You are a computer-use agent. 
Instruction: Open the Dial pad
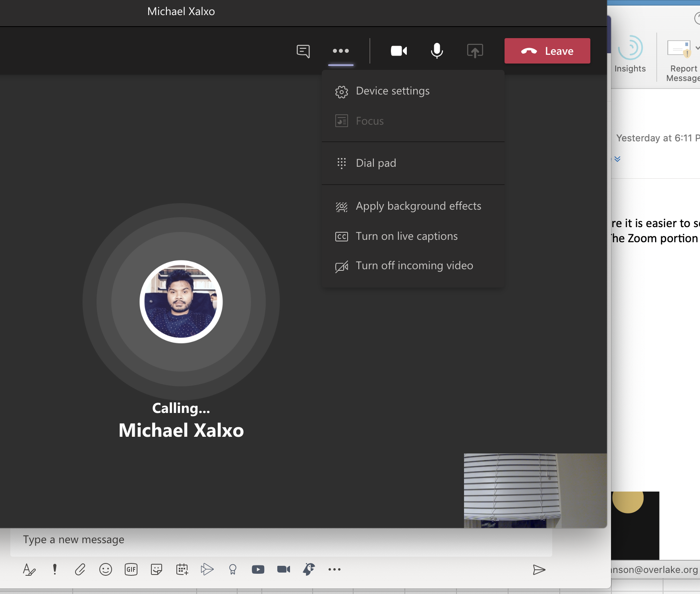click(413, 163)
